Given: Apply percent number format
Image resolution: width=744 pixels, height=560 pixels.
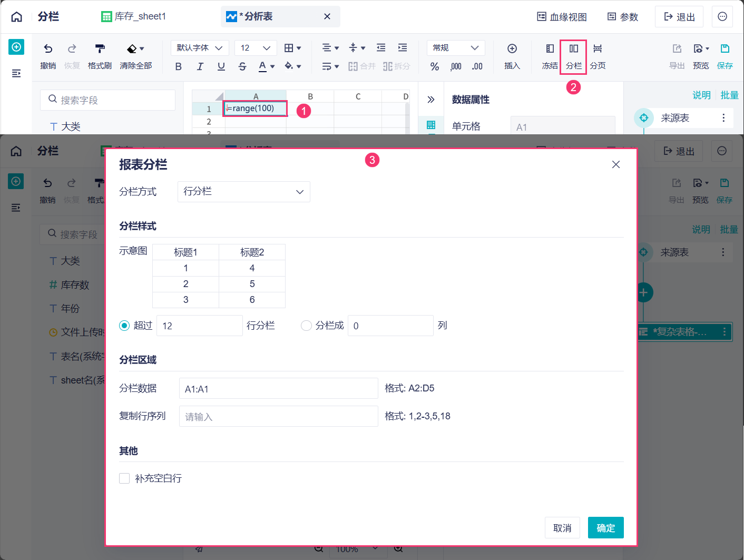Looking at the screenshot, I should pos(435,66).
